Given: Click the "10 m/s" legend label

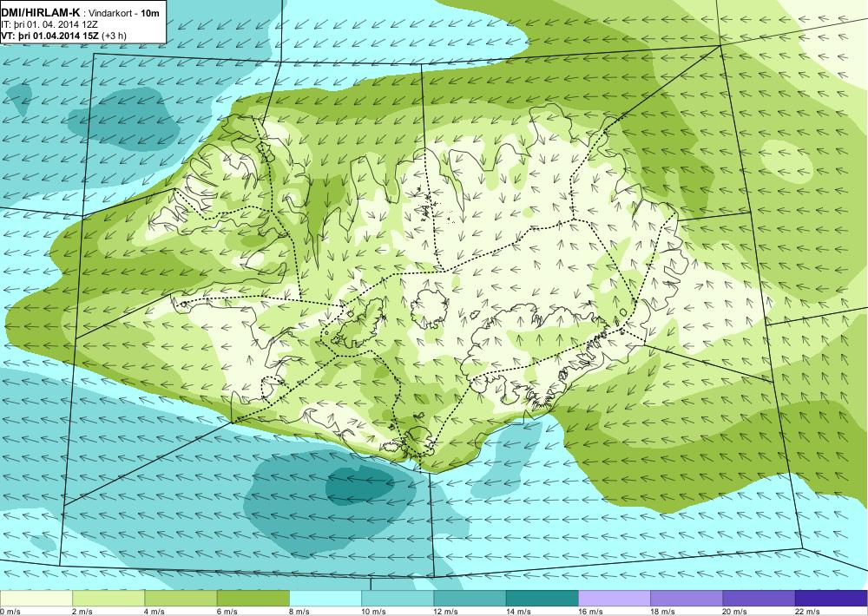Looking at the screenshot, I should 373,612.
